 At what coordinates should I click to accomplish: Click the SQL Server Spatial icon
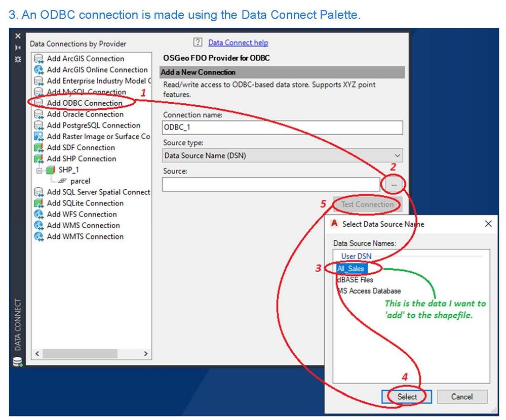coord(38,192)
